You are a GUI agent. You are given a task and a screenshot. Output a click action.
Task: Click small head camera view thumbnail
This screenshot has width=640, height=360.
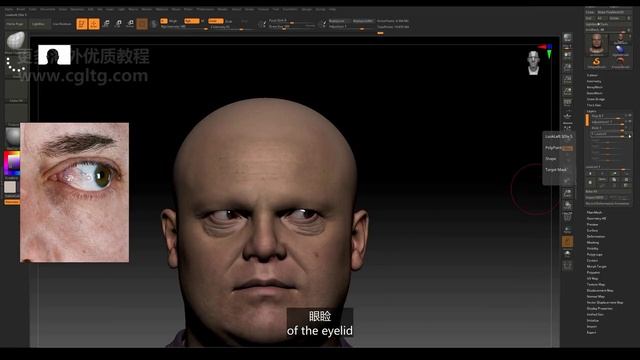tap(533, 62)
